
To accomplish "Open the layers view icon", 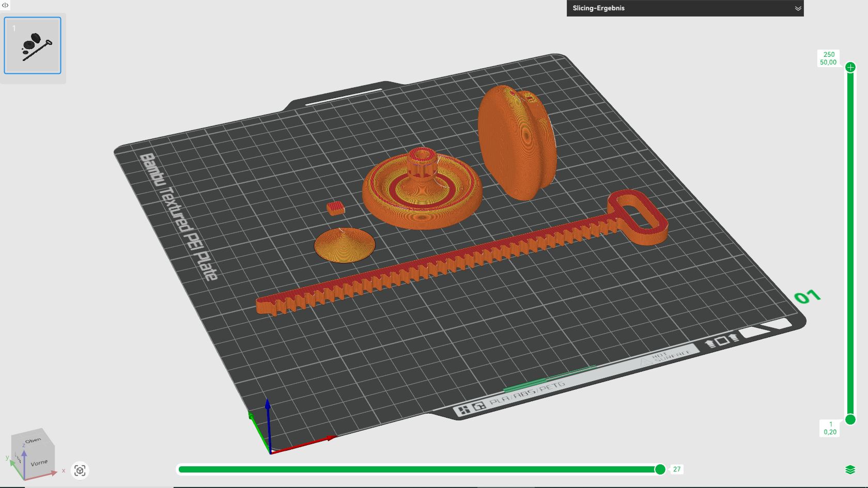I will (850, 469).
